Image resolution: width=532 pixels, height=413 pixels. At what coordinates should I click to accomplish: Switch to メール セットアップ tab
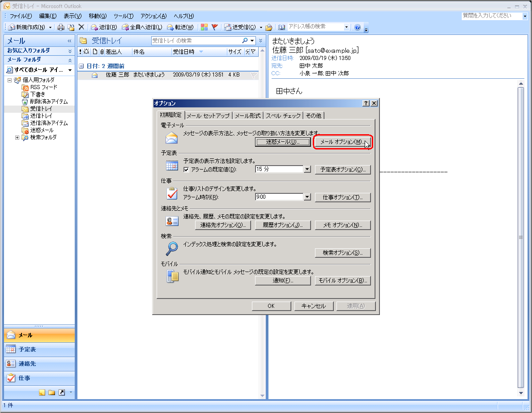[x=209, y=116]
